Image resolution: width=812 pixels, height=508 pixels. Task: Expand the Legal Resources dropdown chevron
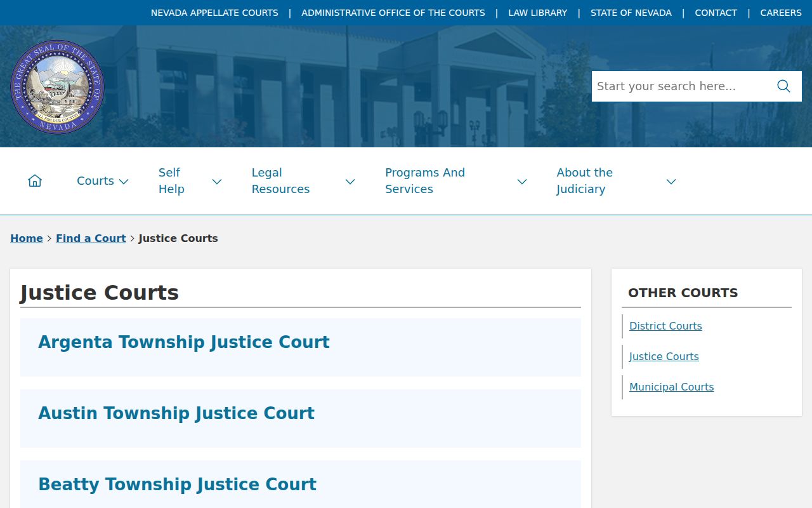(x=350, y=182)
